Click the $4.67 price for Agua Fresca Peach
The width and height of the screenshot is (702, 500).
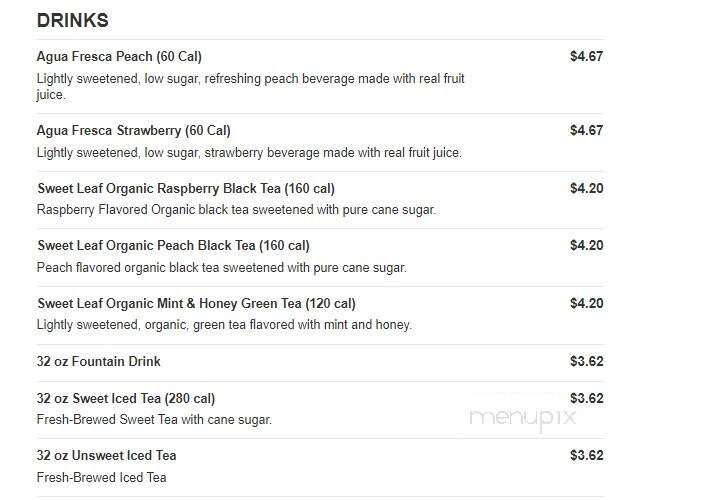point(586,56)
